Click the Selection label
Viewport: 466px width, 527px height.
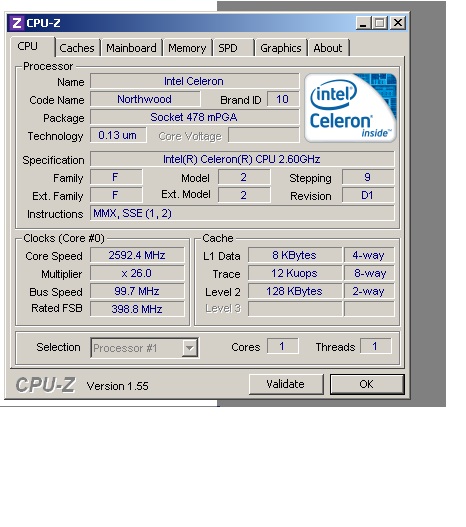(x=58, y=347)
